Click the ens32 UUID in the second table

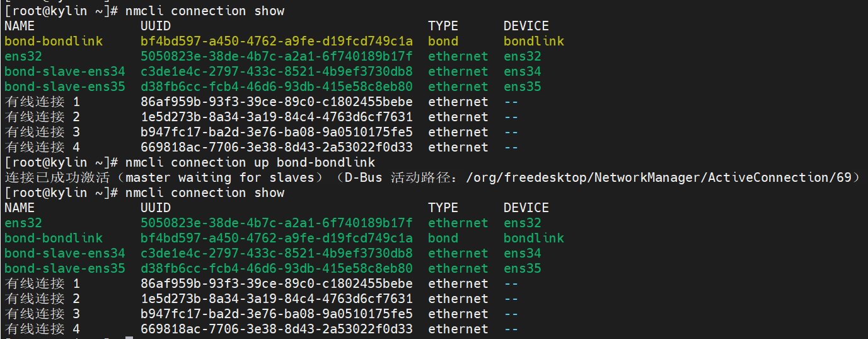(x=276, y=223)
